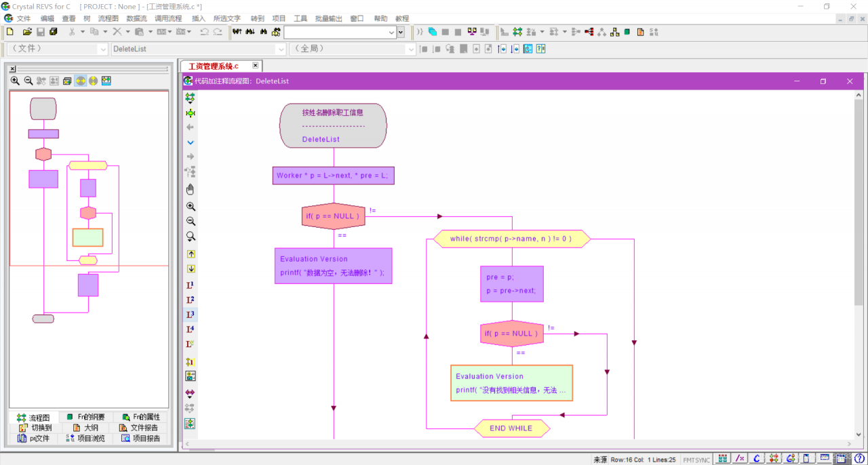Click the Open file folder icon
Viewport: 868px width, 465px height.
(27, 32)
